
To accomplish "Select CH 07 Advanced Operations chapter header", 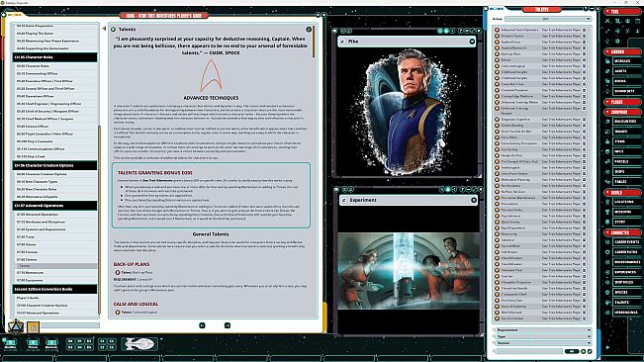I will click(54, 205).
